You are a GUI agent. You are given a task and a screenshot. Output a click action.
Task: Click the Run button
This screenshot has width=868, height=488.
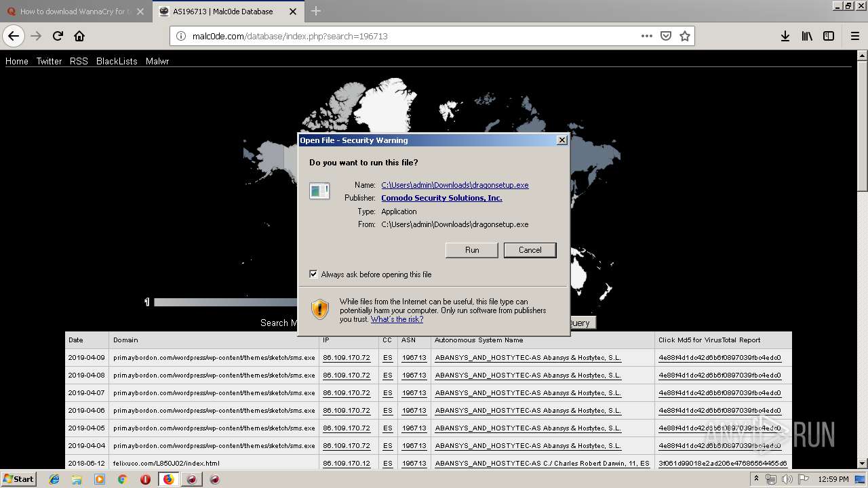point(472,250)
